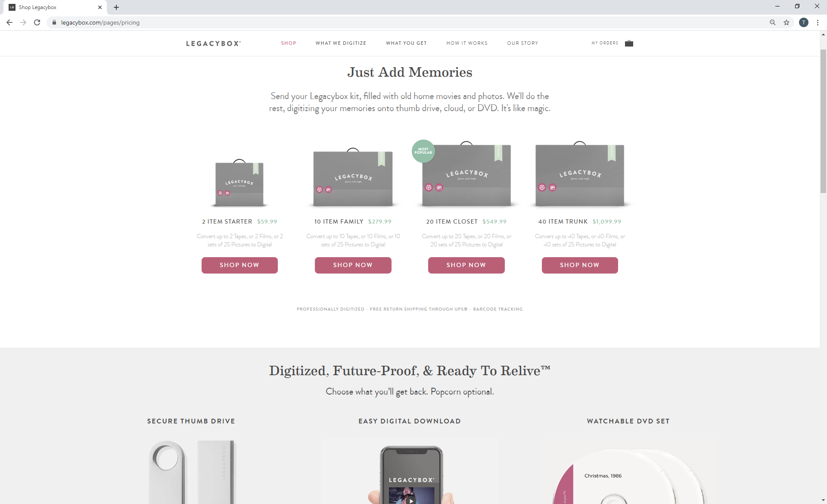The image size is (827, 504).
Task: Shop now for 2 Item Starter
Action: point(239,265)
